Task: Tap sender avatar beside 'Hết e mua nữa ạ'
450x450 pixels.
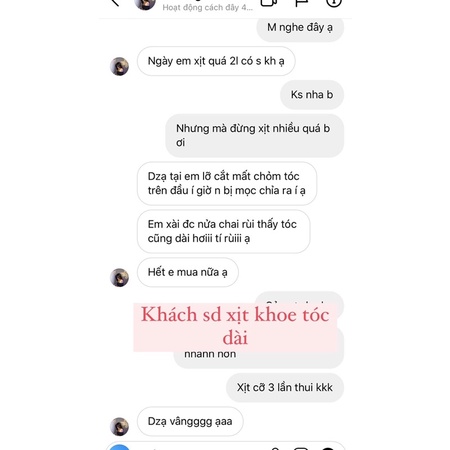Action: (x=119, y=277)
